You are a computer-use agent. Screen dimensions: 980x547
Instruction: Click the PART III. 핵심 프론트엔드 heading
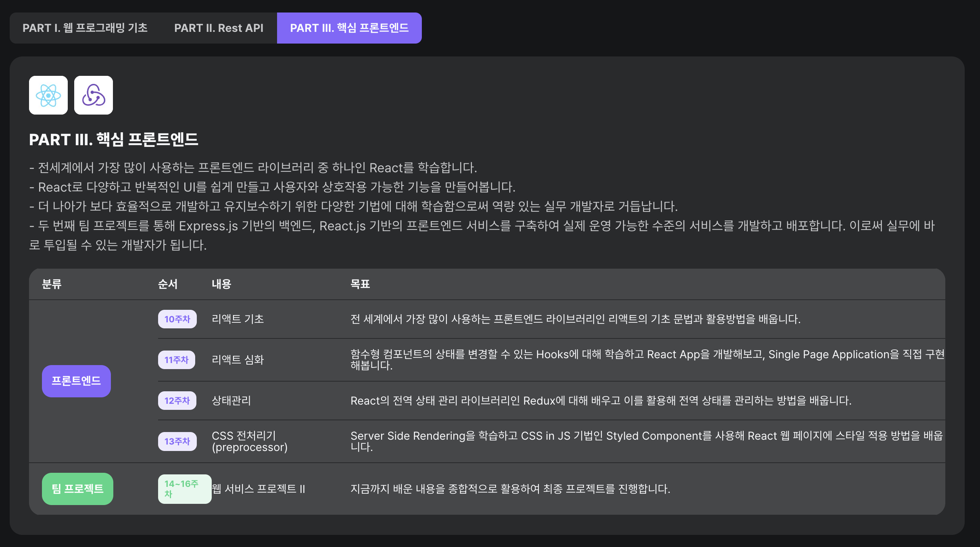coord(113,140)
